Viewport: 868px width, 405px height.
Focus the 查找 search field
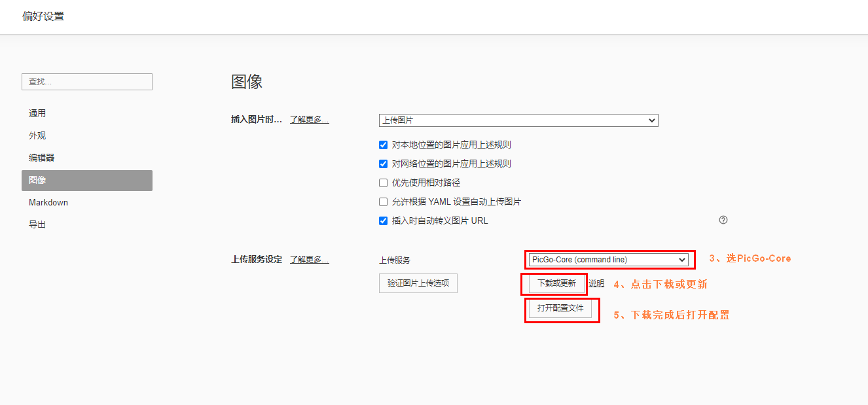coord(87,82)
